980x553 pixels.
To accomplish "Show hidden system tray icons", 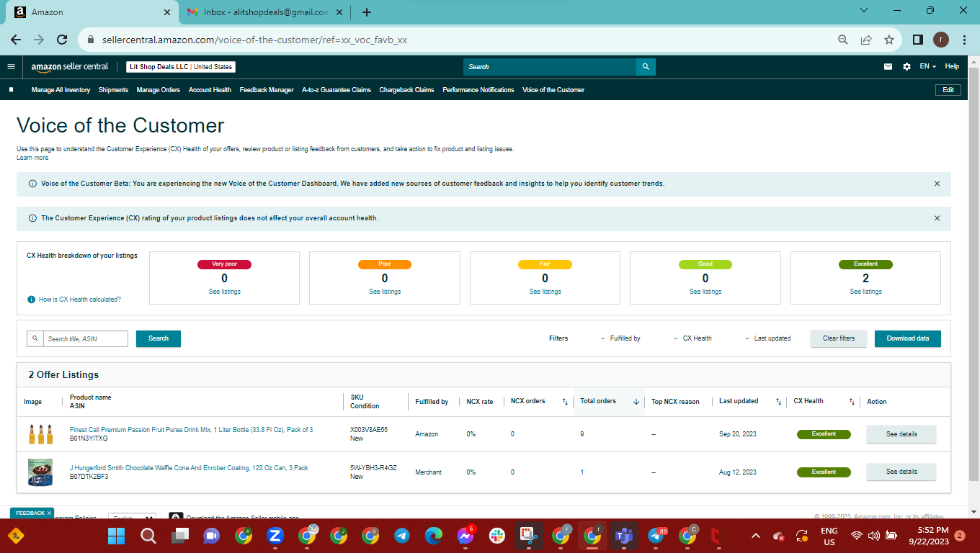I will click(x=755, y=536).
